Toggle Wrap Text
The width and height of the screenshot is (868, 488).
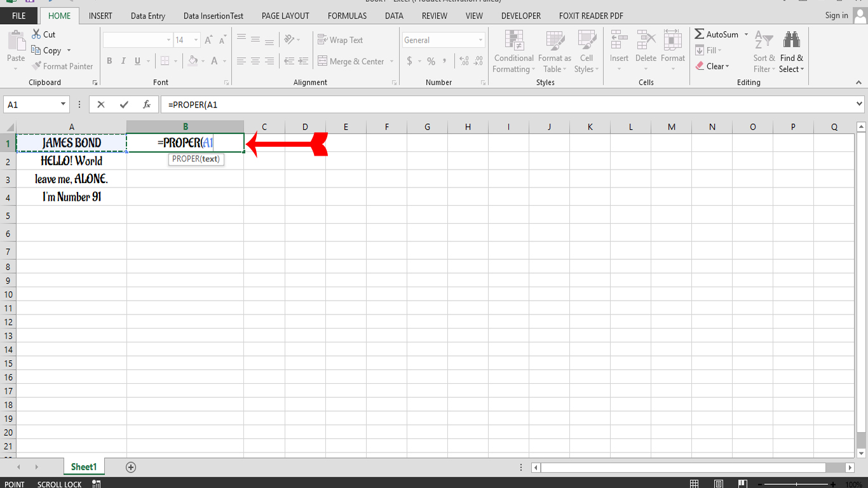tap(340, 40)
